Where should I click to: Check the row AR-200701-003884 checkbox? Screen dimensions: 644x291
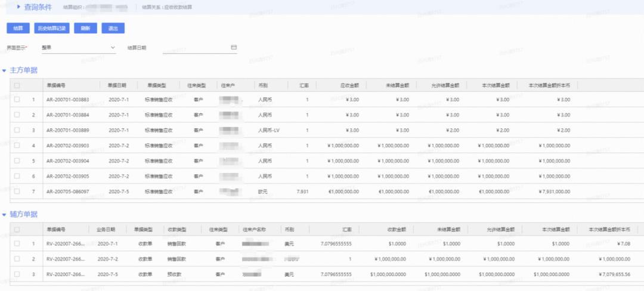[x=17, y=114]
